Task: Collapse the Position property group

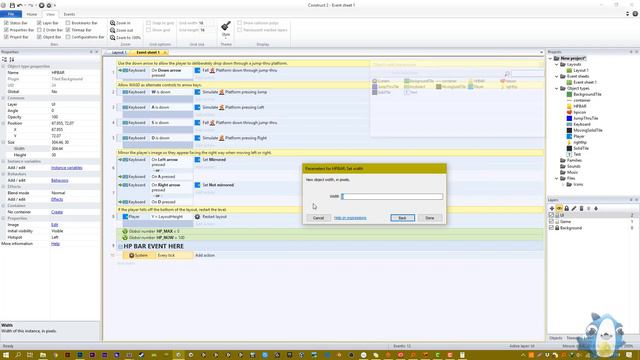Action: (x=3, y=123)
